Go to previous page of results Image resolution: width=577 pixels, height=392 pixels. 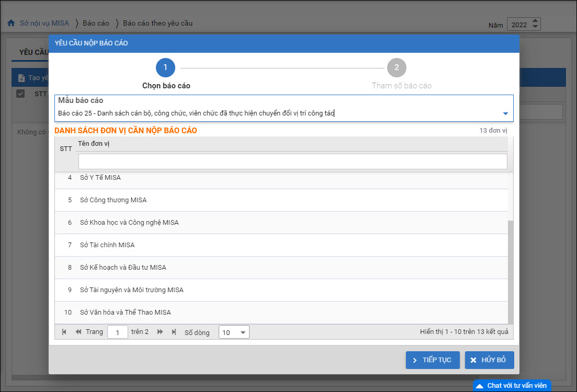click(78, 332)
